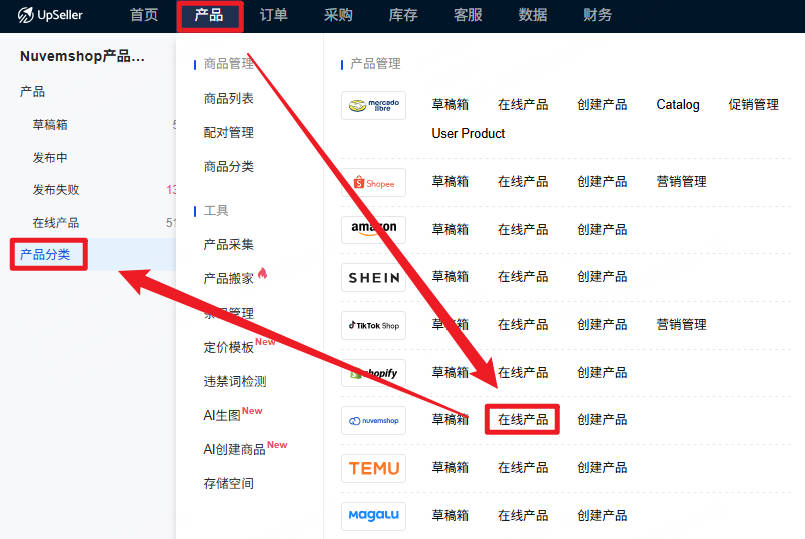Open the 订单 top menu
This screenshot has height=539, width=805.
(x=273, y=15)
